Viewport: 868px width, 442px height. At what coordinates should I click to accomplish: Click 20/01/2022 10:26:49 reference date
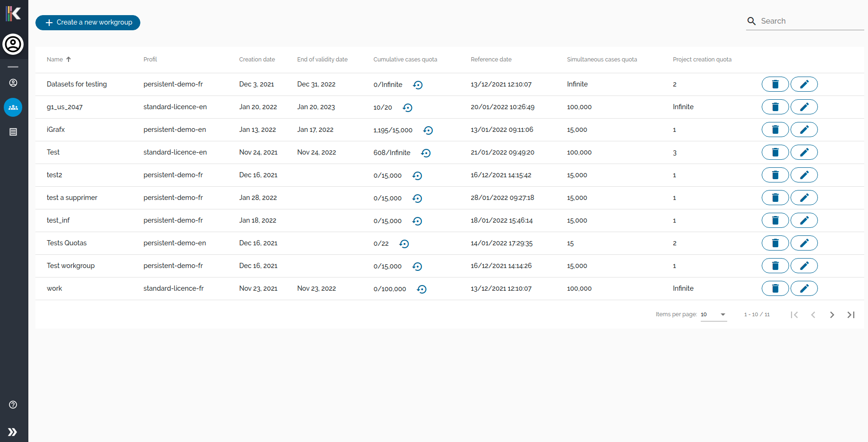click(502, 107)
